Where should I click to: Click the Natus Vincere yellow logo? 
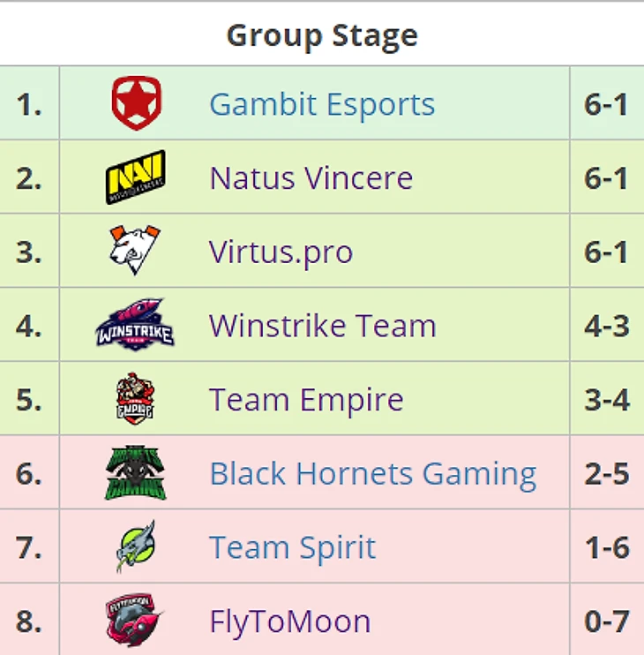tap(135, 177)
